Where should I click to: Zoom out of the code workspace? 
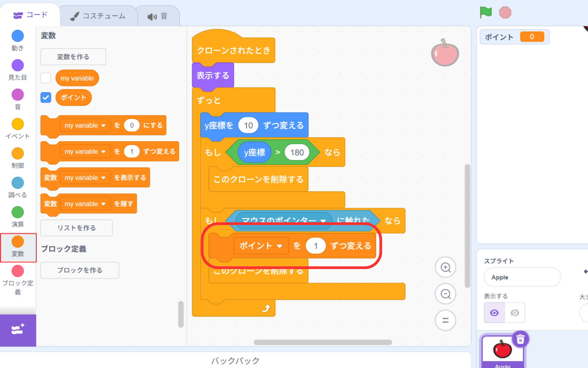[x=445, y=294]
